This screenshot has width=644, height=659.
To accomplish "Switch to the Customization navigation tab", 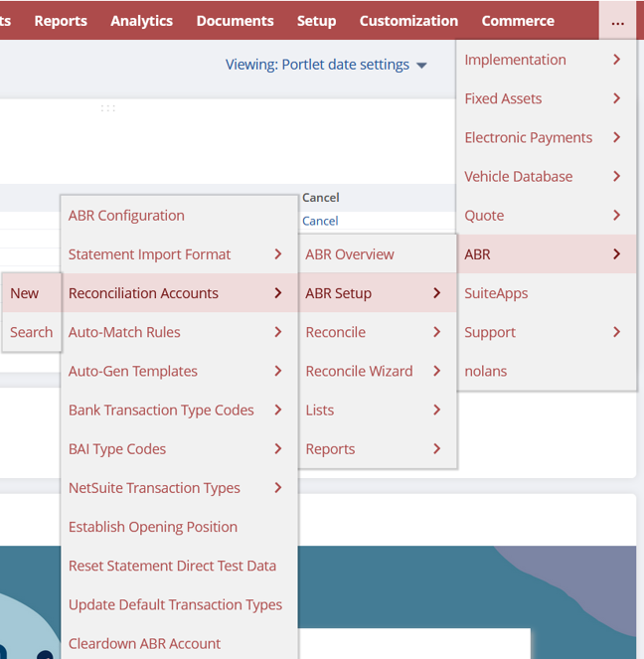I will click(x=408, y=21).
